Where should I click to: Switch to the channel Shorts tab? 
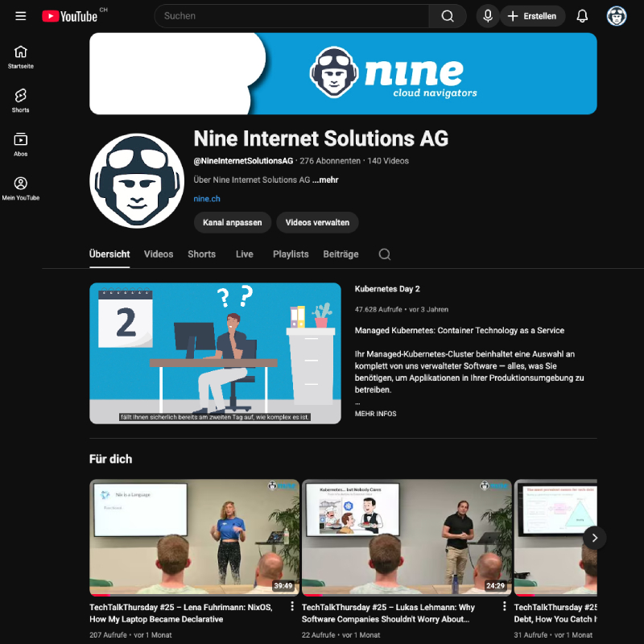pyautogui.click(x=202, y=254)
